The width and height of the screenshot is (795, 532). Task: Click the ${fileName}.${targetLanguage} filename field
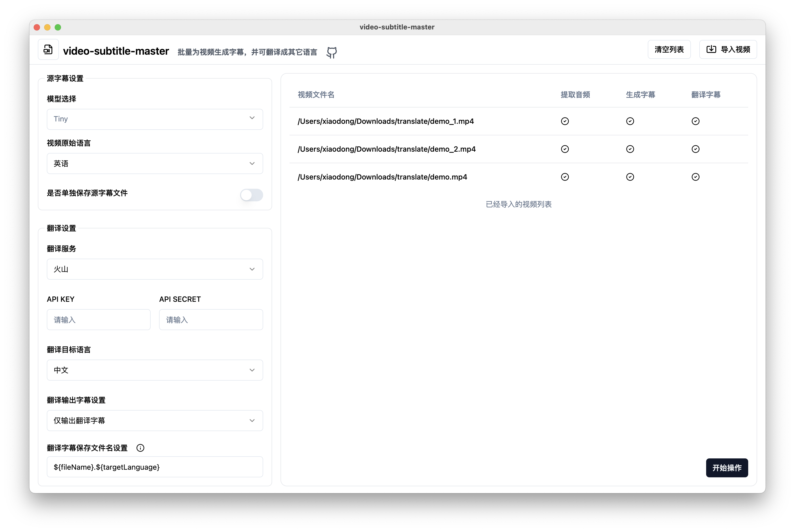pos(155,467)
